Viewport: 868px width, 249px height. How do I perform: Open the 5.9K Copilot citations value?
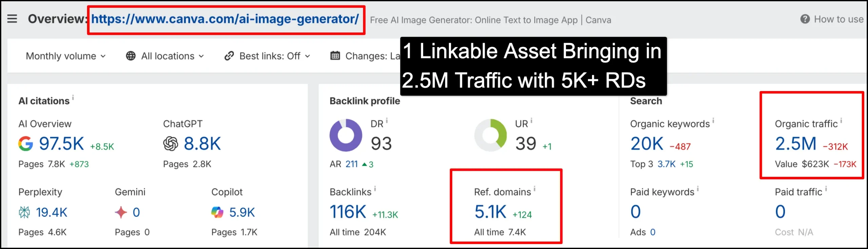pyautogui.click(x=242, y=212)
